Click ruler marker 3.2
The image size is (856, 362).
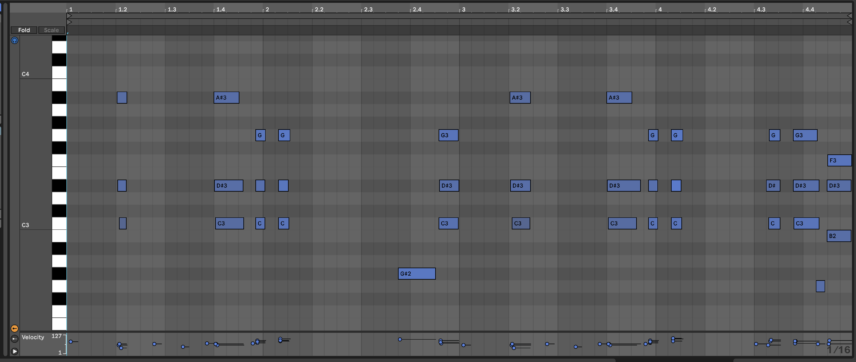tap(515, 10)
